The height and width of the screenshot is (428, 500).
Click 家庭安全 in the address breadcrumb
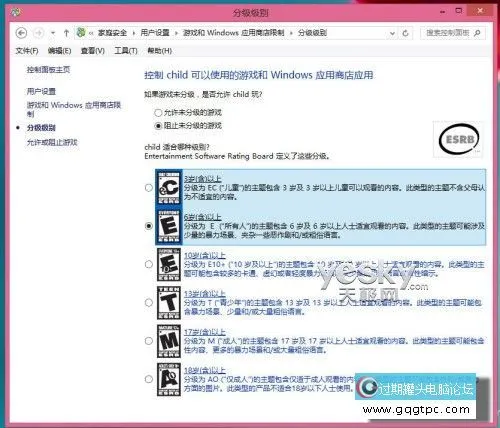[x=112, y=33]
